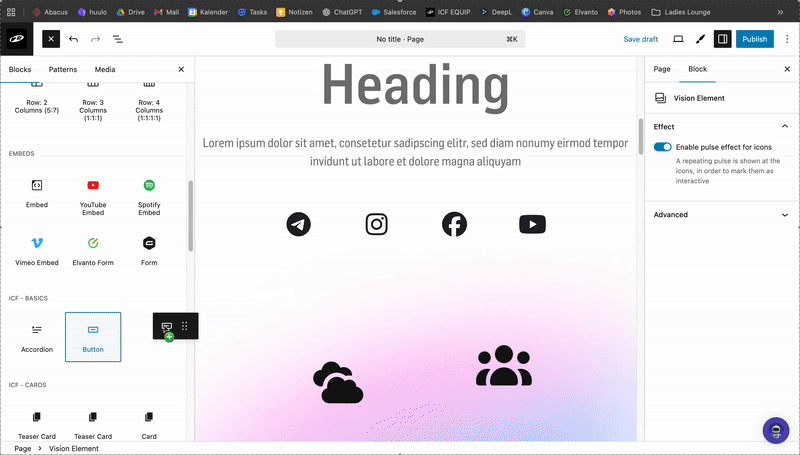
Task: Switch to the Media tab
Action: point(105,69)
